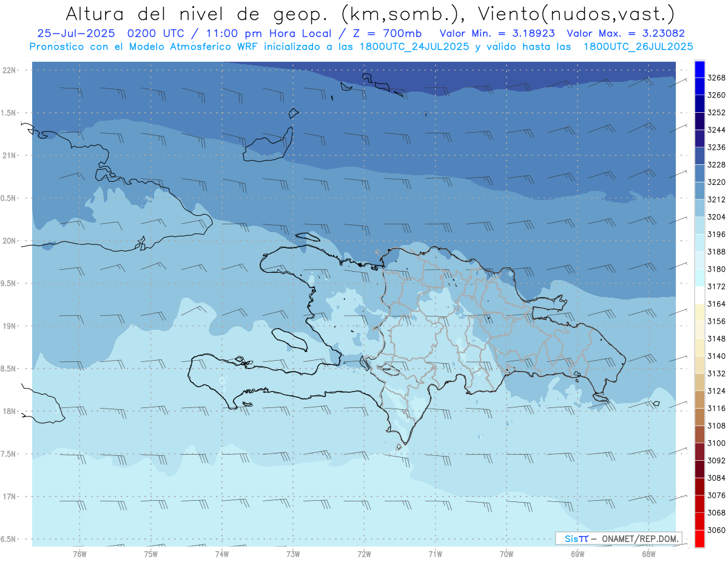Click the 3204 value on the color scale

pos(716,217)
